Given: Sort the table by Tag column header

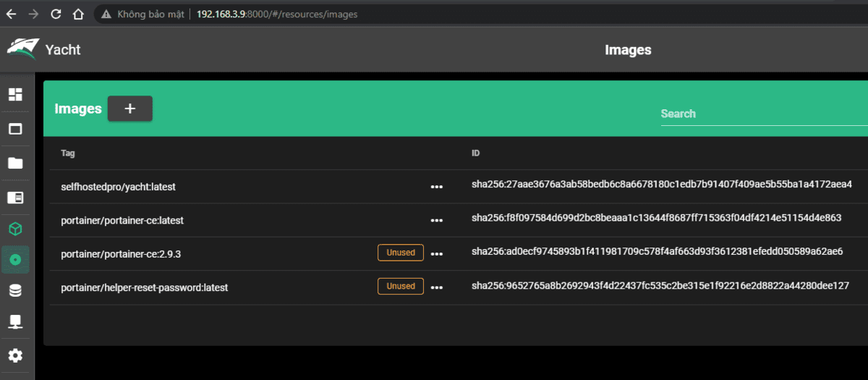Looking at the screenshot, I should [x=68, y=153].
